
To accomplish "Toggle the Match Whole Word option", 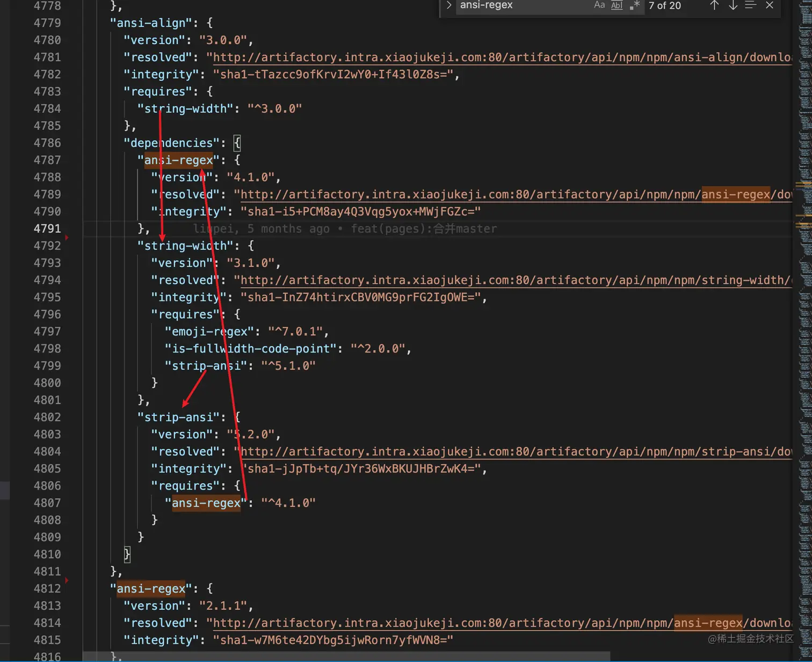I will coord(617,6).
